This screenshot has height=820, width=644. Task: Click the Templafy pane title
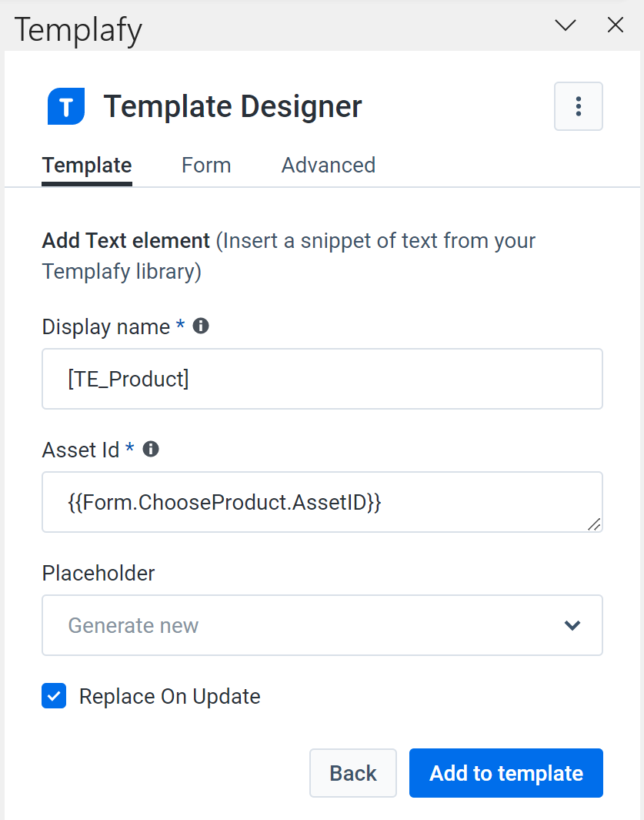point(78,29)
